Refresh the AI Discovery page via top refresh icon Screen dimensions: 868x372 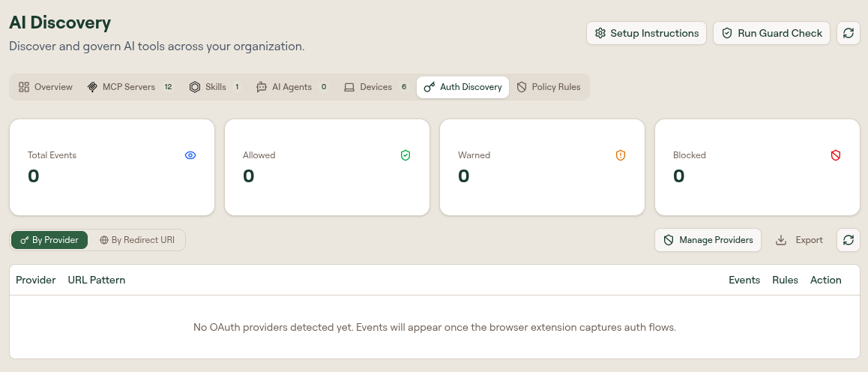[848, 33]
